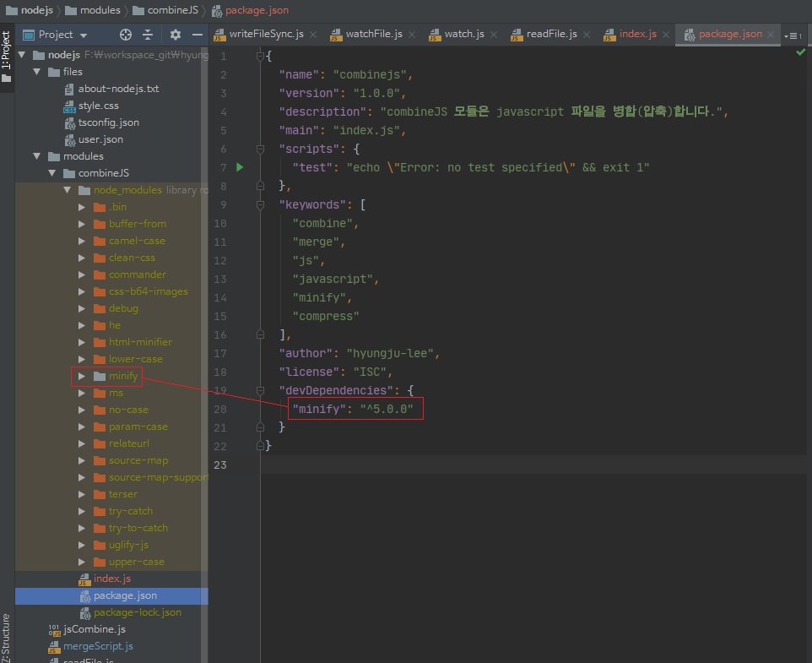The image size is (812, 663).
Task: Fold the devDependencies block on line 19
Action: pos(261,390)
